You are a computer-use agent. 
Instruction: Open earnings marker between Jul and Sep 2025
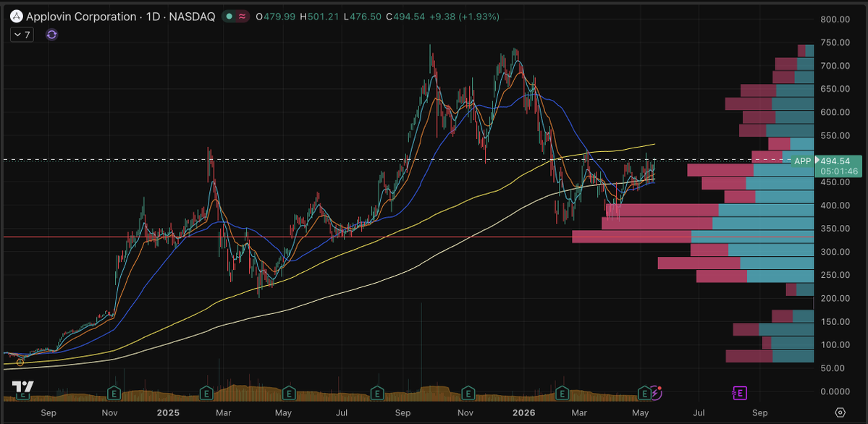[x=376, y=394]
